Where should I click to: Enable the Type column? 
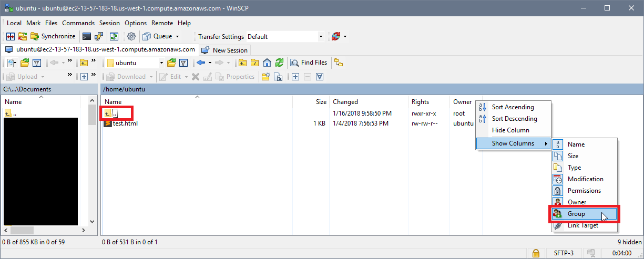pos(584,168)
